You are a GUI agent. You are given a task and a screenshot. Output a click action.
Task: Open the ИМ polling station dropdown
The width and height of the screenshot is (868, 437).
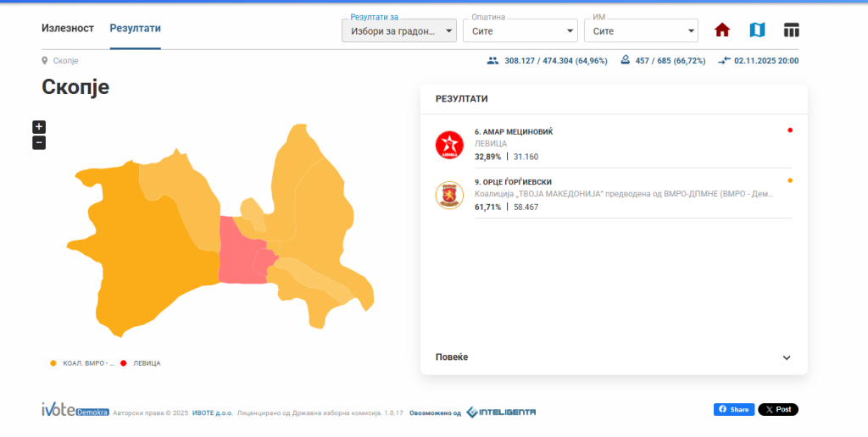[640, 31]
